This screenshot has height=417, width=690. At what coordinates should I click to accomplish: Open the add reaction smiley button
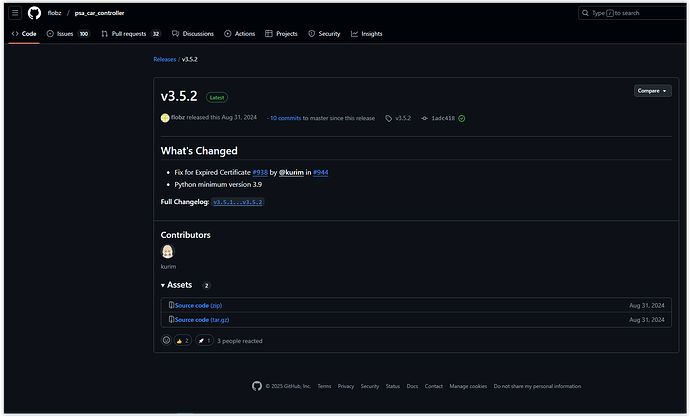tap(166, 340)
